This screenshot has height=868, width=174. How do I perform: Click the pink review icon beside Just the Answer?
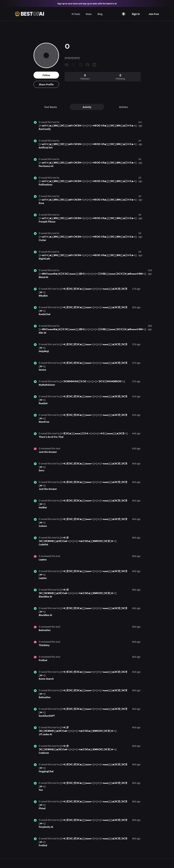[35, 449]
